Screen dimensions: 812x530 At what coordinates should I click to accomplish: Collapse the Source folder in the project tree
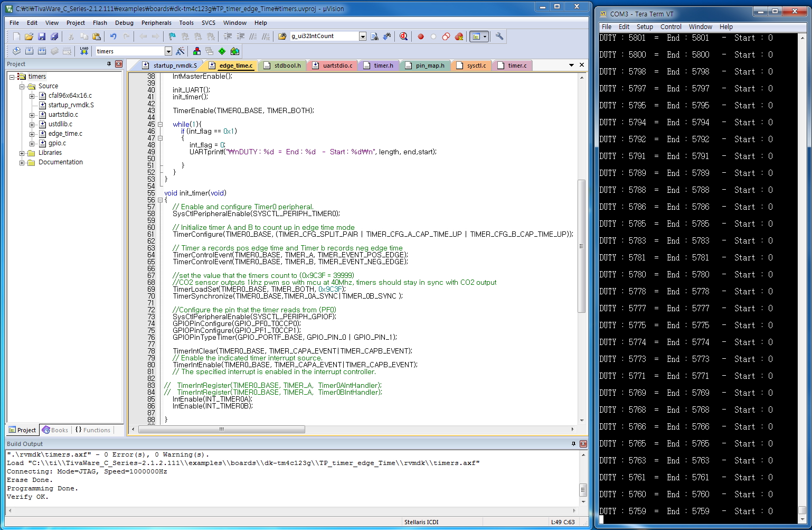pos(22,86)
